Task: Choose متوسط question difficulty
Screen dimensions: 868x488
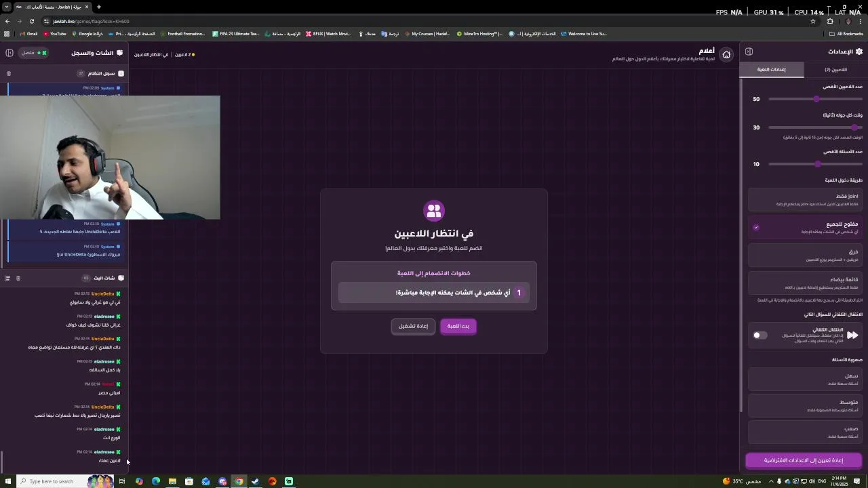Action: [x=805, y=405]
